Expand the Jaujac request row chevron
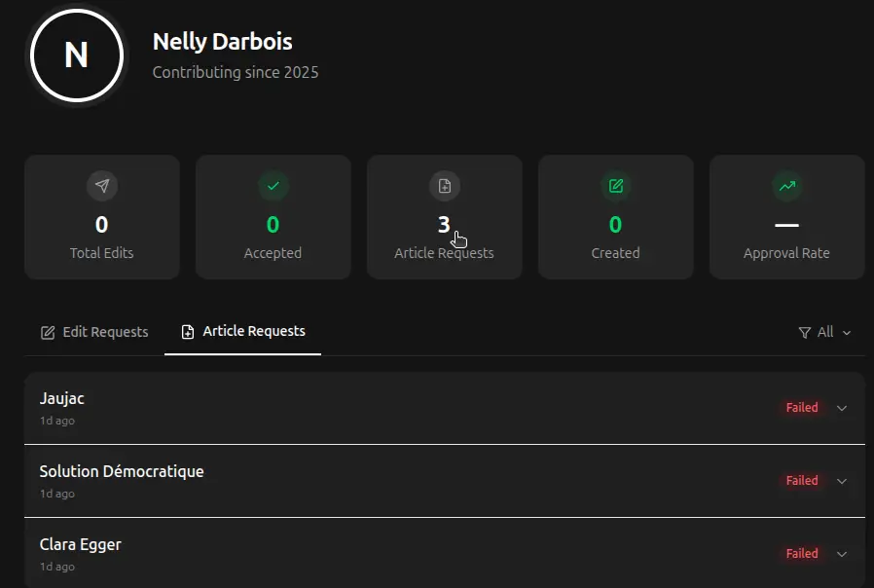874x588 pixels. click(x=842, y=408)
